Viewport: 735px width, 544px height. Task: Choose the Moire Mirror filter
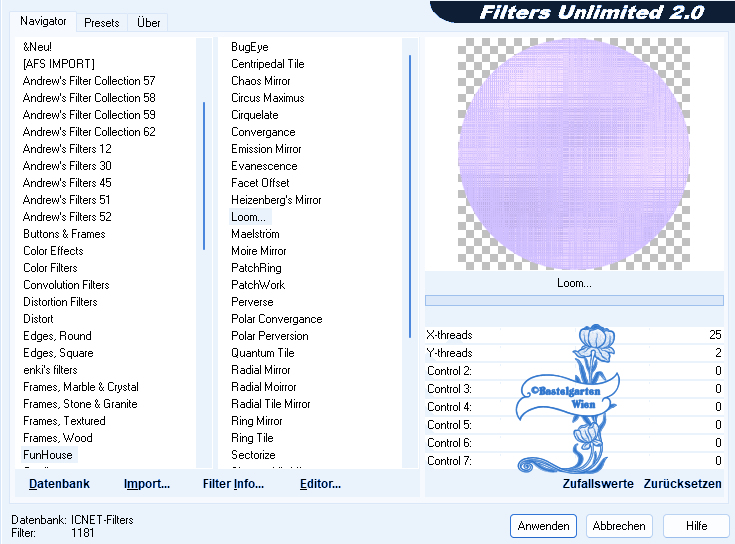click(x=258, y=251)
